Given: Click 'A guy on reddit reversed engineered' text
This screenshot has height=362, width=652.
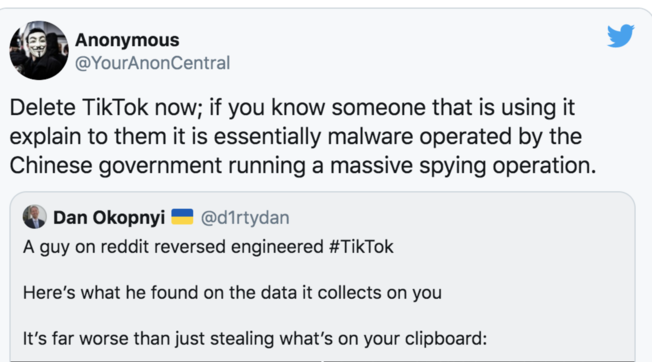Looking at the screenshot, I should pyautogui.click(x=173, y=247).
